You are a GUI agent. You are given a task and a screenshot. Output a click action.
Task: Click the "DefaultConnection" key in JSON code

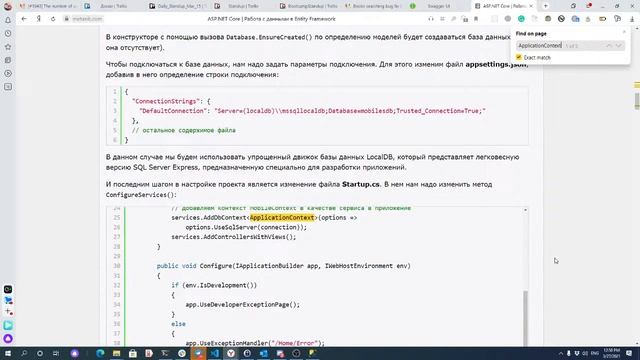click(x=172, y=111)
